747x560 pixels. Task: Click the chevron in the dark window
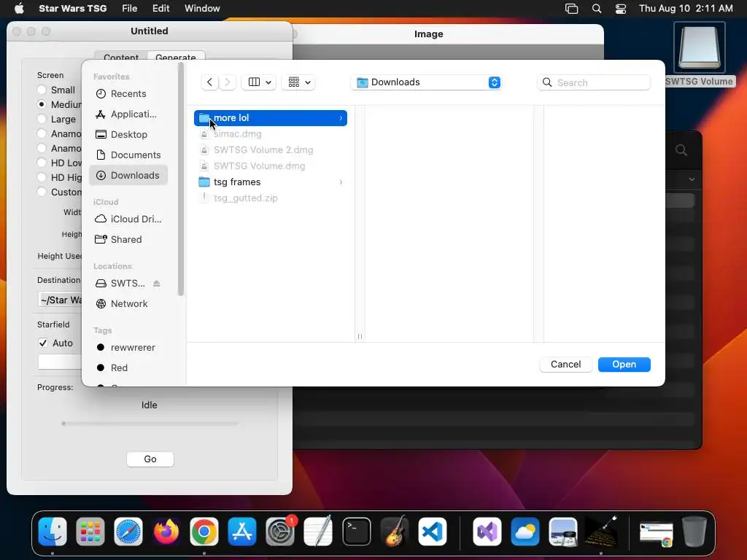(x=692, y=179)
